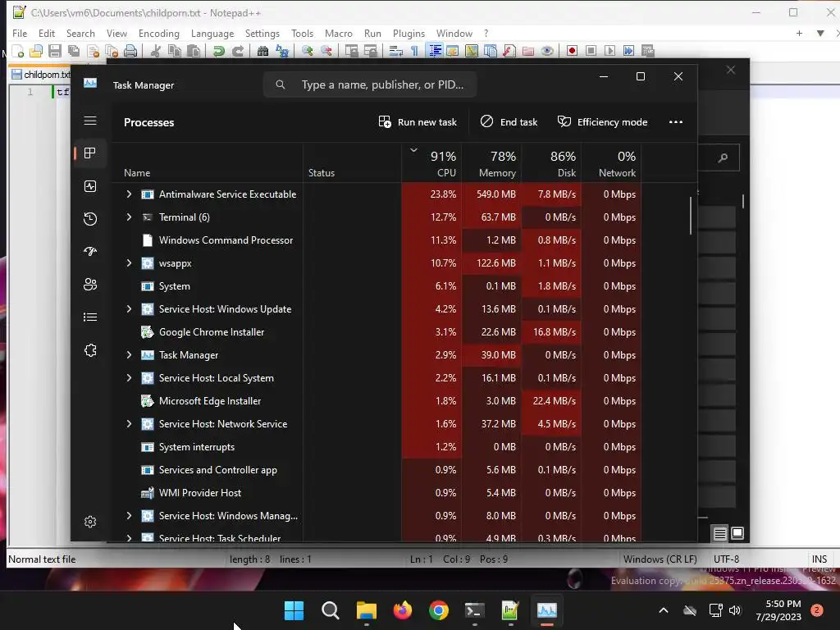Toggle Word wrap in Notepad++ toolbar
Viewport: 840px width, 630px height.
point(395,51)
